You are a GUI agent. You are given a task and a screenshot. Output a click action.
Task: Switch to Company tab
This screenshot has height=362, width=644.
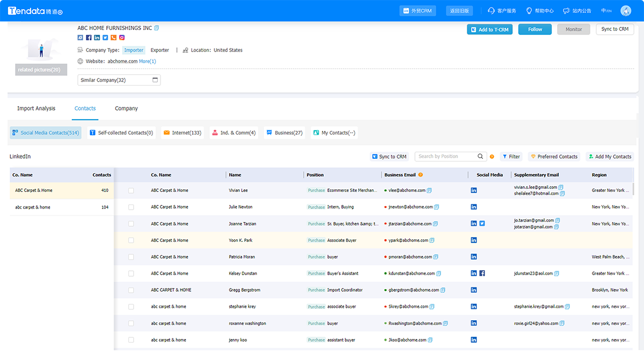pos(126,108)
